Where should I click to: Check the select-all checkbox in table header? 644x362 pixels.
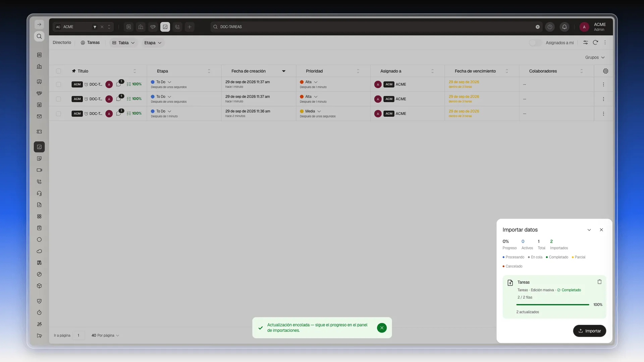(x=58, y=71)
